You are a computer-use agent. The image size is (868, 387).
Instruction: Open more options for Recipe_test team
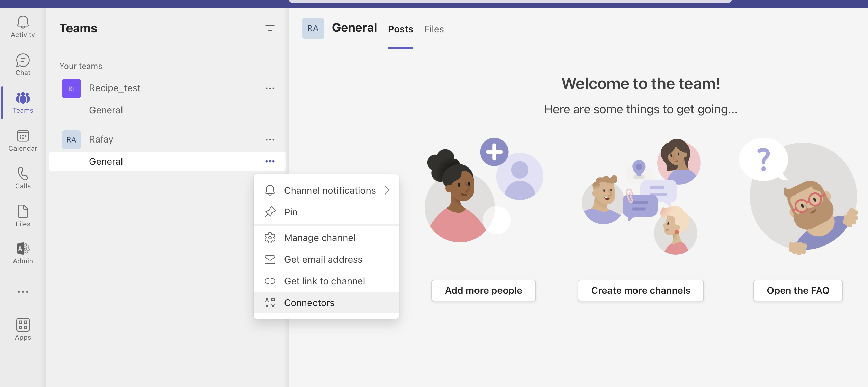[270, 88]
